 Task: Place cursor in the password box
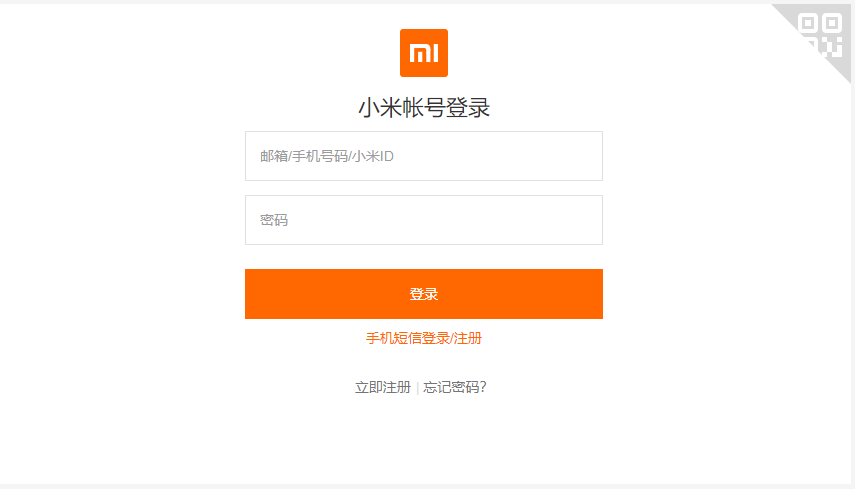423,220
